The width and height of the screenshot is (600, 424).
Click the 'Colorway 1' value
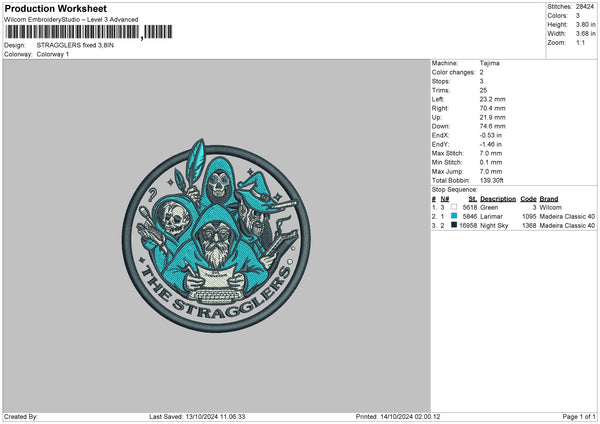click(x=53, y=54)
